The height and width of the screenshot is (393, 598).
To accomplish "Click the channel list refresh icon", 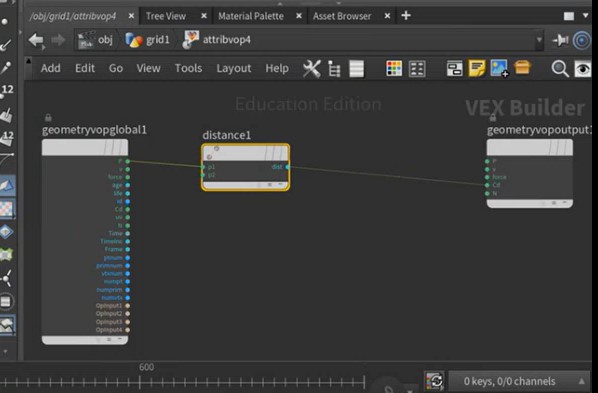I will (x=434, y=380).
